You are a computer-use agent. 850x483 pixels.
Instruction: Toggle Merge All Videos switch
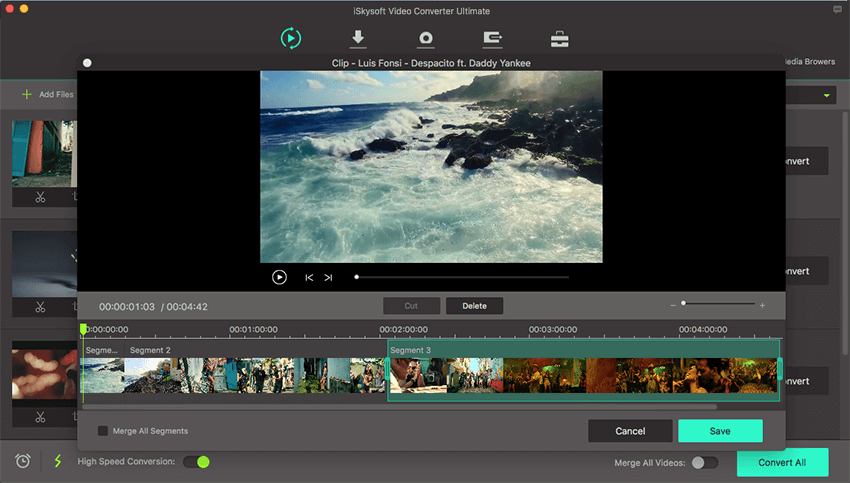tap(704, 462)
